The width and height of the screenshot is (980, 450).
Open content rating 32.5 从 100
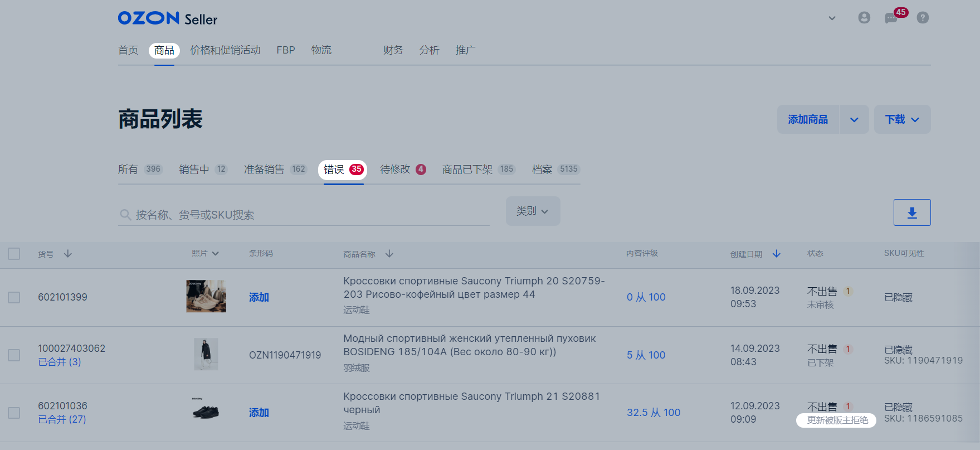tap(654, 413)
